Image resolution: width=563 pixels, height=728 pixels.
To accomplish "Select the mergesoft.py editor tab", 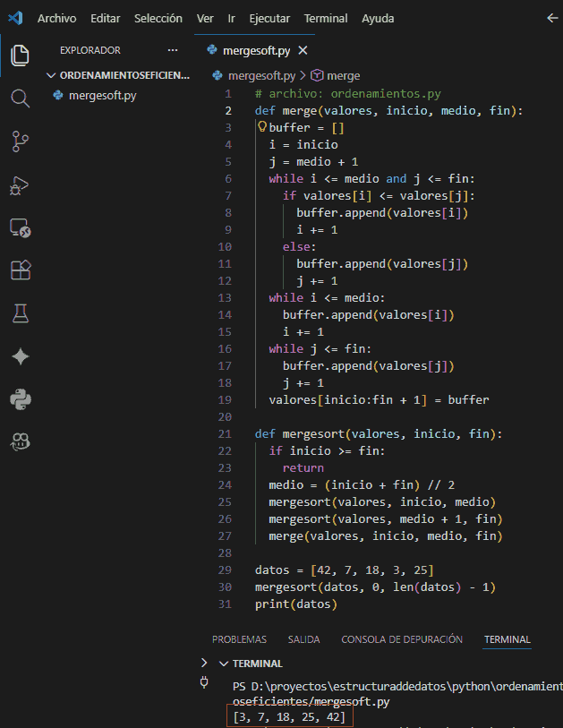I will tap(256, 51).
